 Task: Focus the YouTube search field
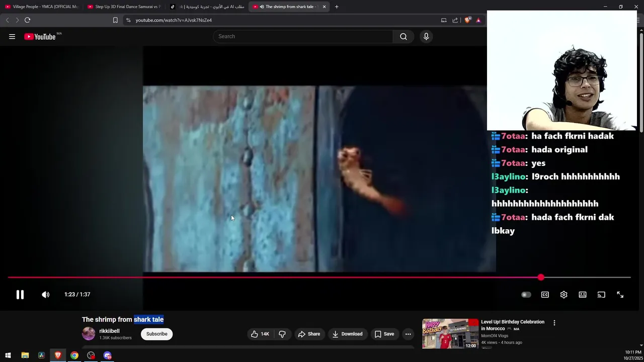(303, 36)
